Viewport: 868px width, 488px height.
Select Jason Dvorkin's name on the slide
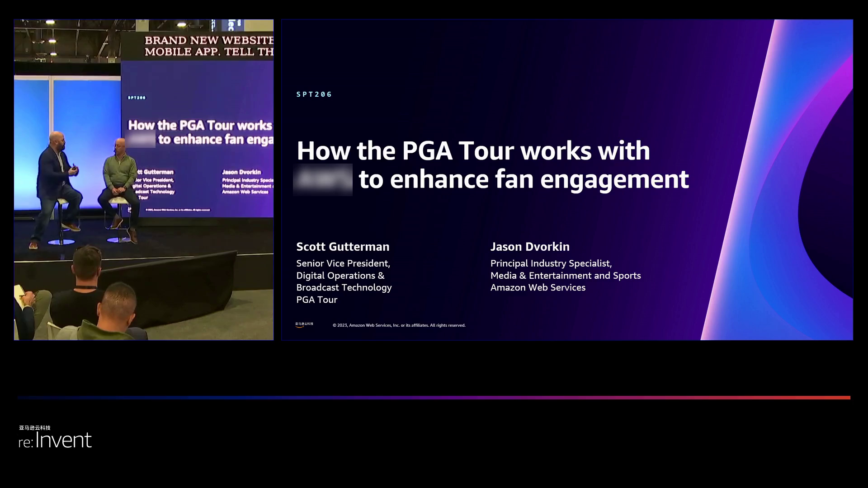pyautogui.click(x=530, y=247)
